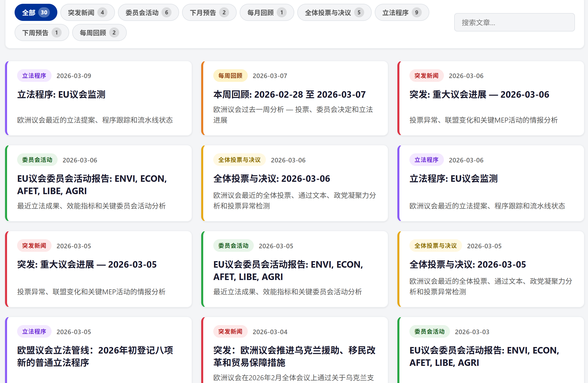588x383 pixels.
Task: Show 下月预告 articles
Action: 209,12
